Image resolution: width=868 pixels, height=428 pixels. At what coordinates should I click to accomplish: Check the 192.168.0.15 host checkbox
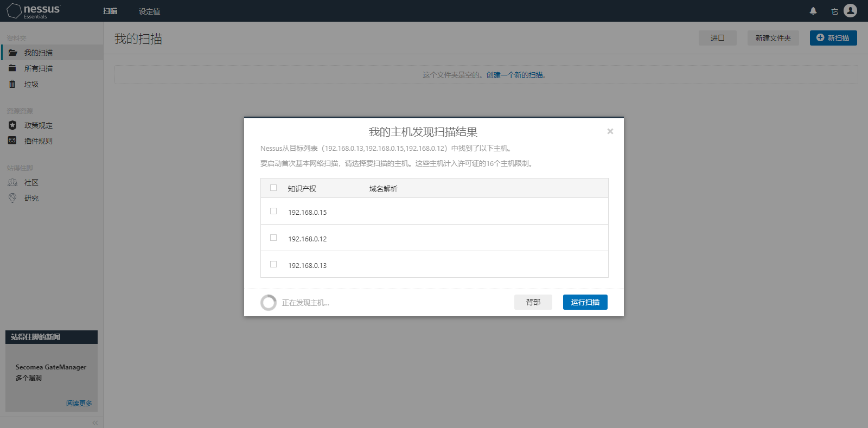pos(273,211)
